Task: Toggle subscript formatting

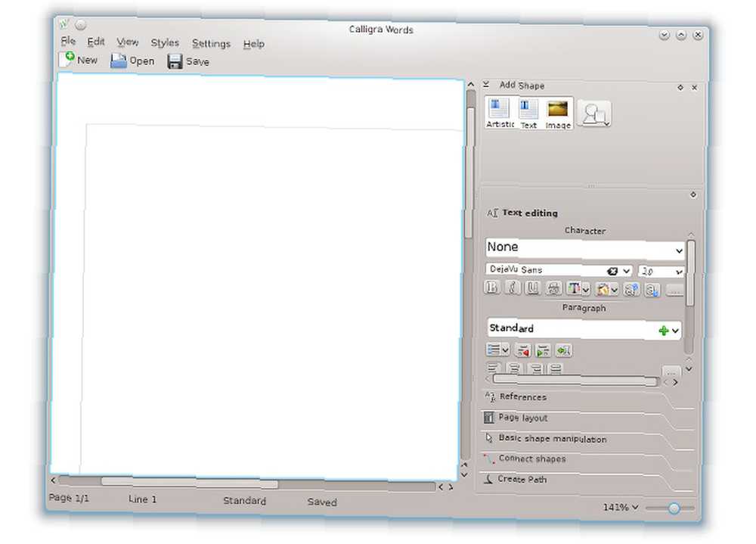Action: [x=652, y=290]
